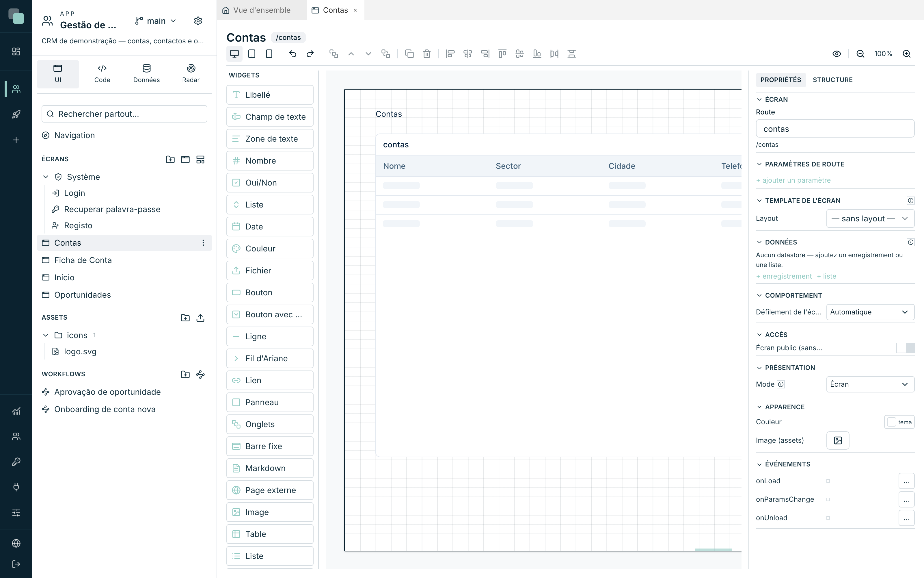Select the Libellé widget
924x578 pixels.
[270, 95]
